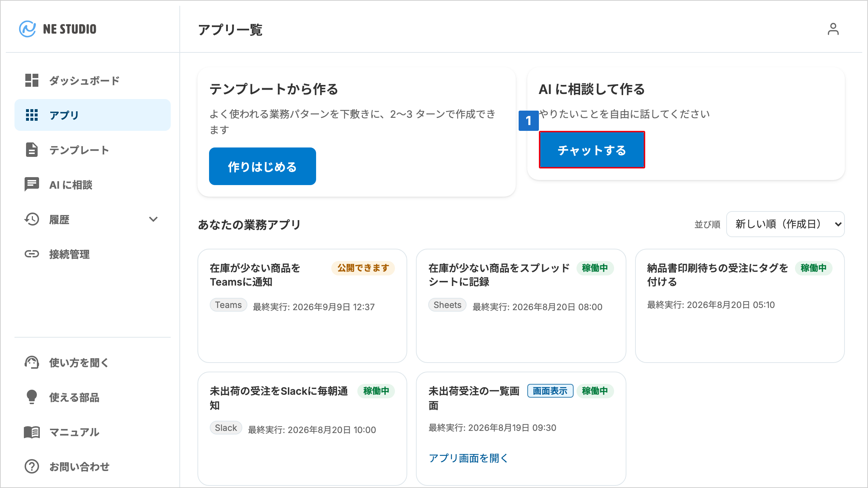The height and width of the screenshot is (488, 868).
Task: Open 接続管理 in the sidebar
Action: 93,254
